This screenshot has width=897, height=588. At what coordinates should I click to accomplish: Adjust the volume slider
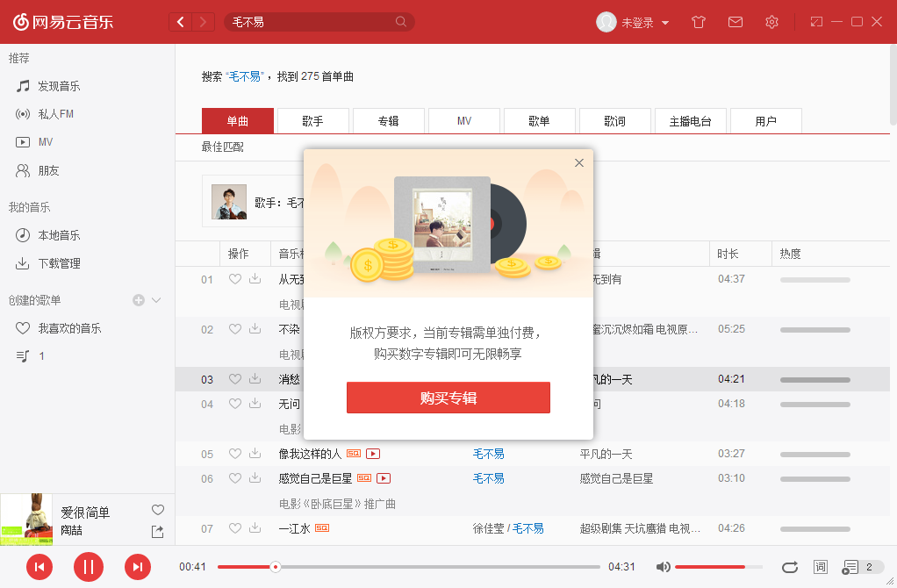719,567
